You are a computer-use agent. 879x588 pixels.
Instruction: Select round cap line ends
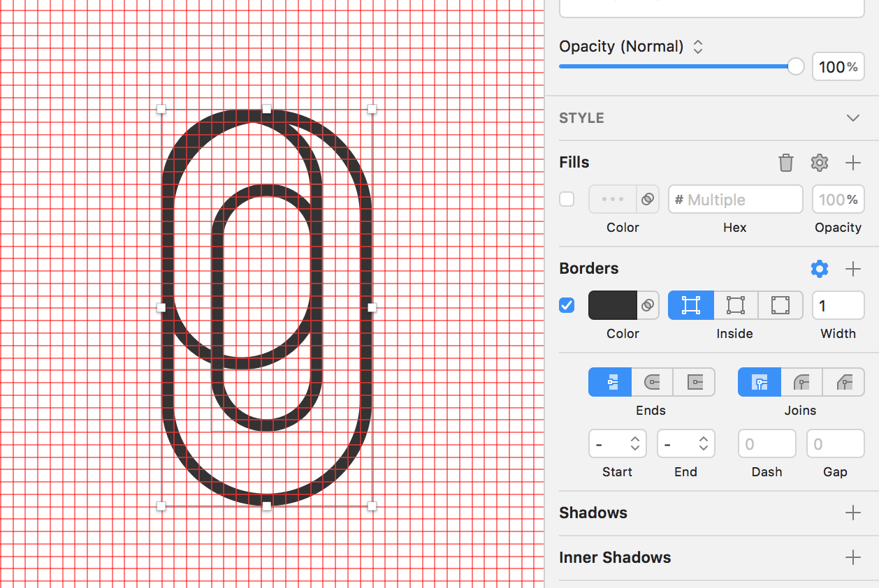[x=652, y=382]
